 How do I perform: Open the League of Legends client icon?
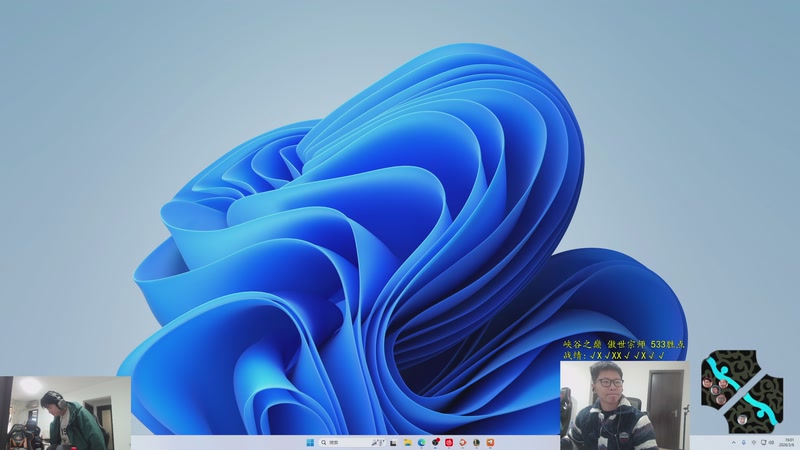click(x=477, y=442)
